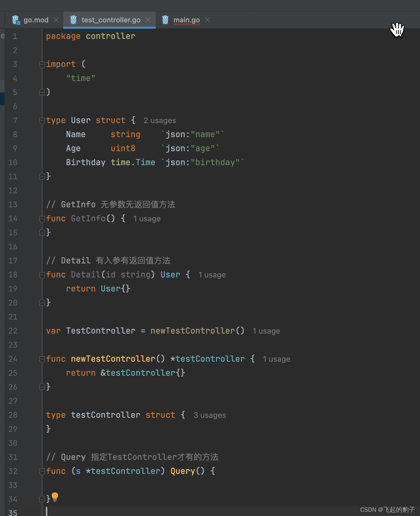Click the package name controller
This screenshot has height=516, width=420.
pyautogui.click(x=111, y=36)
